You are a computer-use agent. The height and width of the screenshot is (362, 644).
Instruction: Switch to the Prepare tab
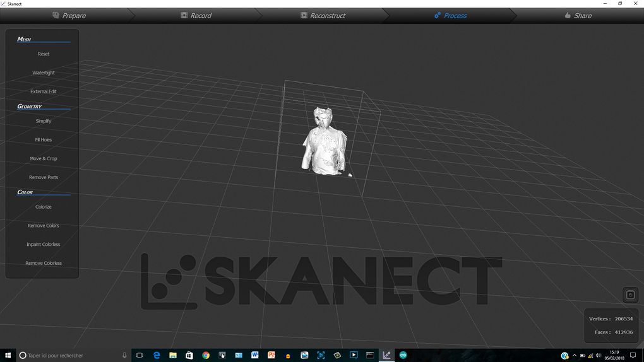(69, 15)
